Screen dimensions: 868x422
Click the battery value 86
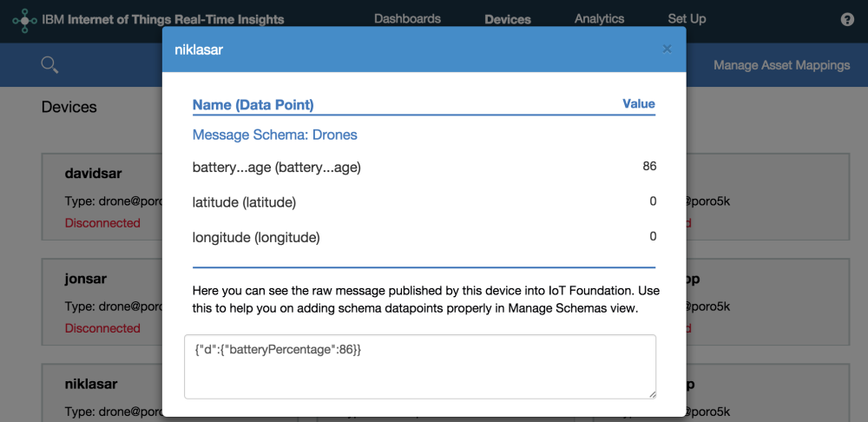click(649, 166)
